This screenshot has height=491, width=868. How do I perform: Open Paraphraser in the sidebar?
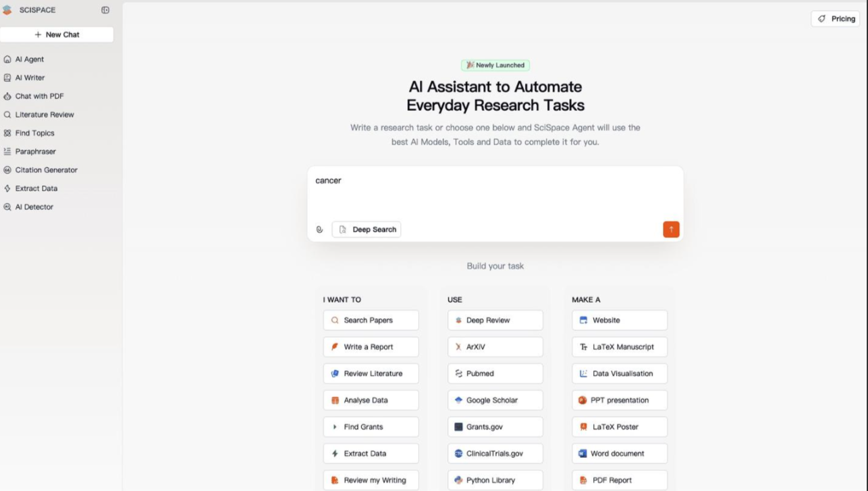click(x=30, y=151)
